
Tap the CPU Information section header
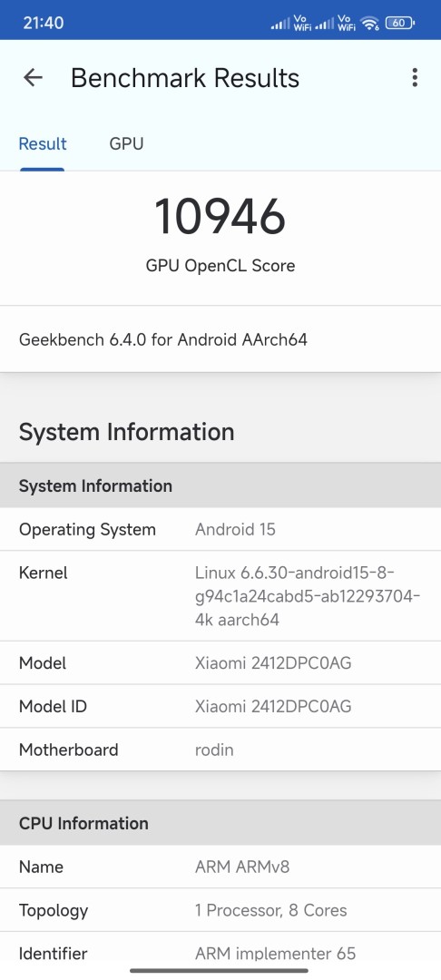click(220, 823)
